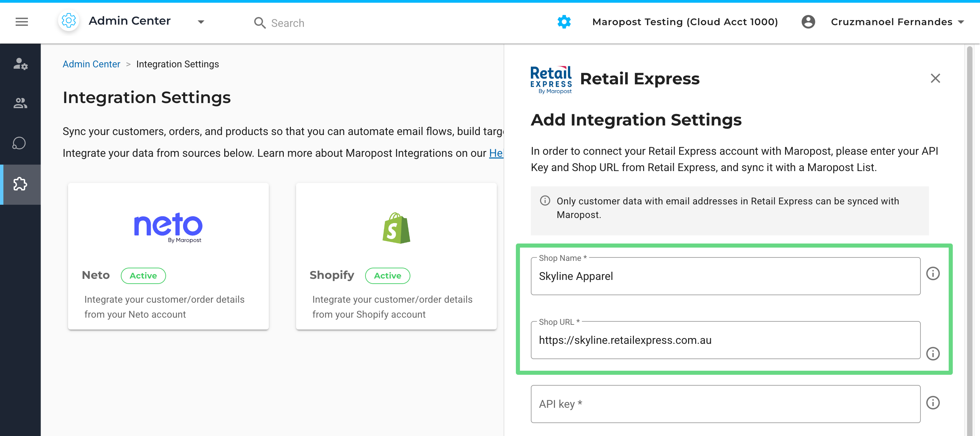
Task: Show API key info tooltip icon
Action: point(933,403)
